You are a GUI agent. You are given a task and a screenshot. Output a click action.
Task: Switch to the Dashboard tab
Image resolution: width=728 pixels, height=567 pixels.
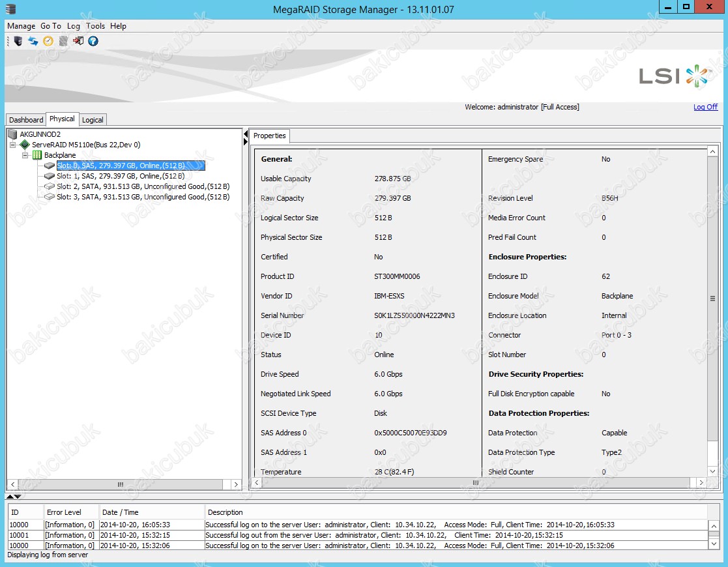[x=26, y=120]
